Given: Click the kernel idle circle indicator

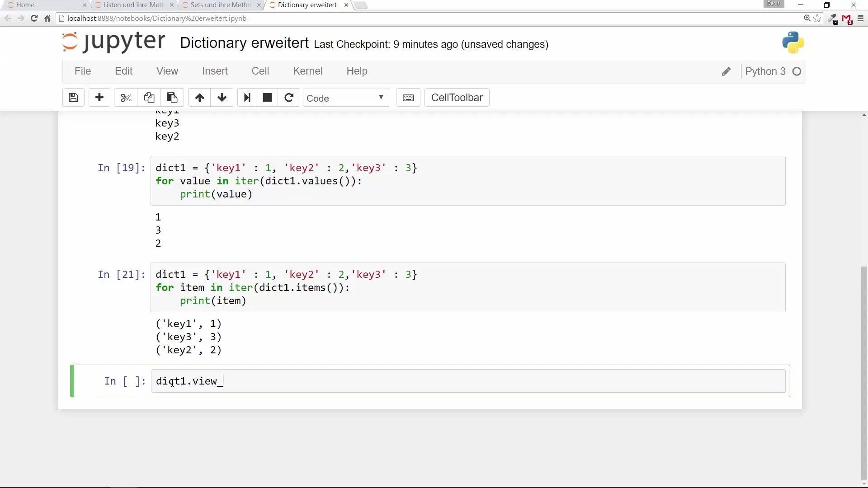Looking at the screenshot, I should pos(797,71).
